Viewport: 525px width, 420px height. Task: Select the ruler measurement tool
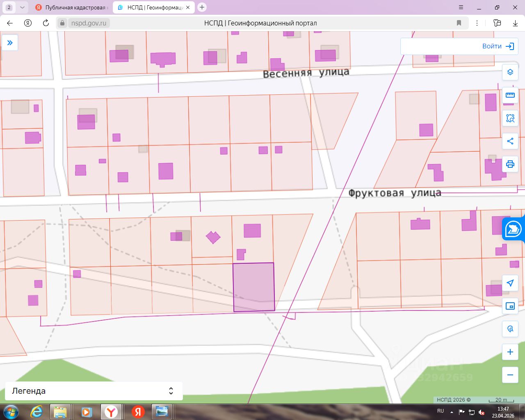click(x=510, y=95)
